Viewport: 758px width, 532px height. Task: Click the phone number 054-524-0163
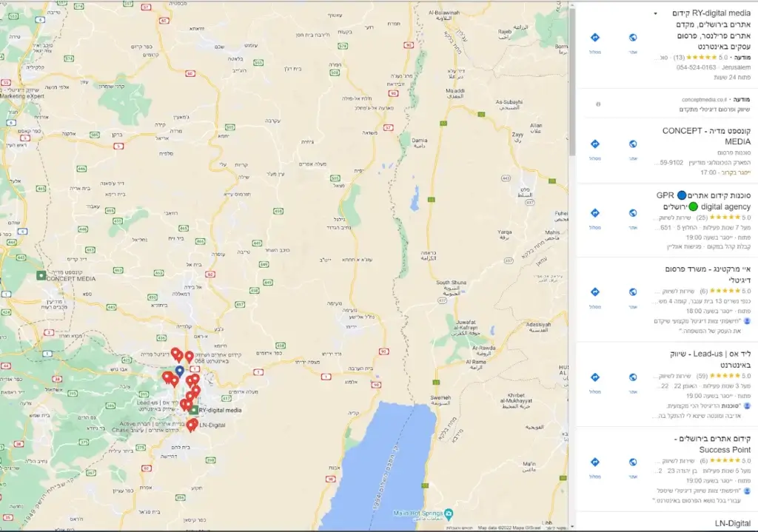[x=696, y=67]
